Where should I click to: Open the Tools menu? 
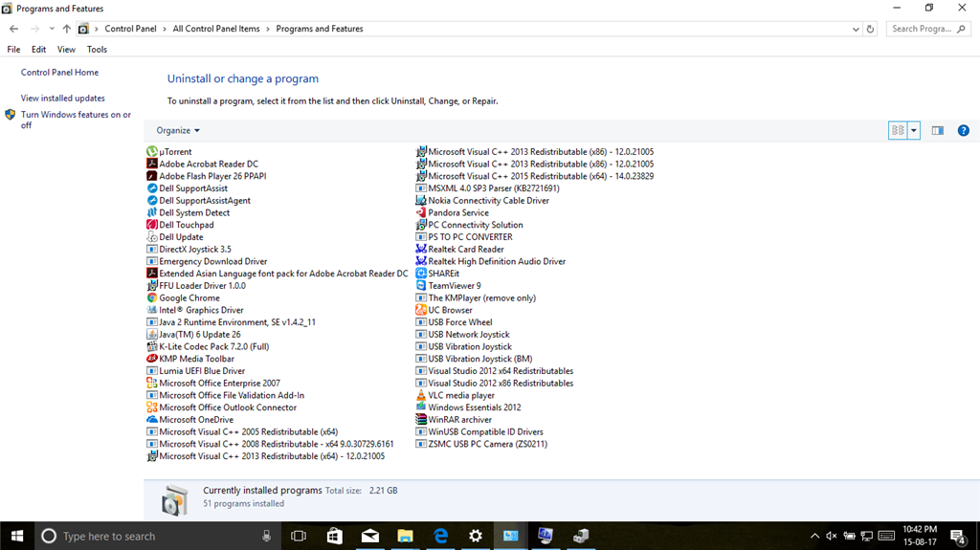[x=97, y=50]
